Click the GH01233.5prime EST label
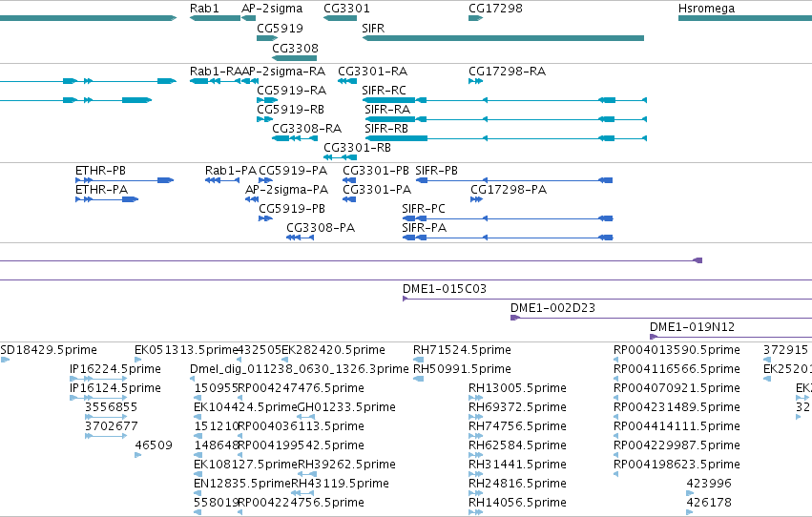Screen dimensions: 812x517 346,408
